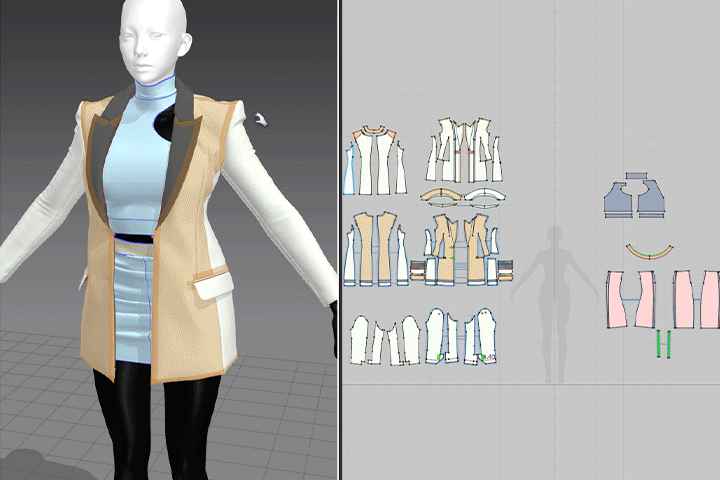Select the beige curved neck yoke pattern piece

tap(376, 130)
